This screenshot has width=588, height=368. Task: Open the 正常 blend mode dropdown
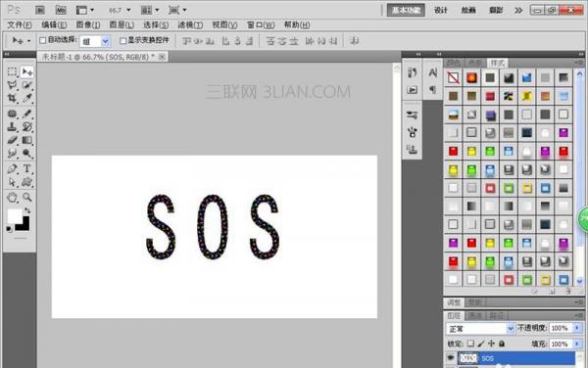coord(511,328)
